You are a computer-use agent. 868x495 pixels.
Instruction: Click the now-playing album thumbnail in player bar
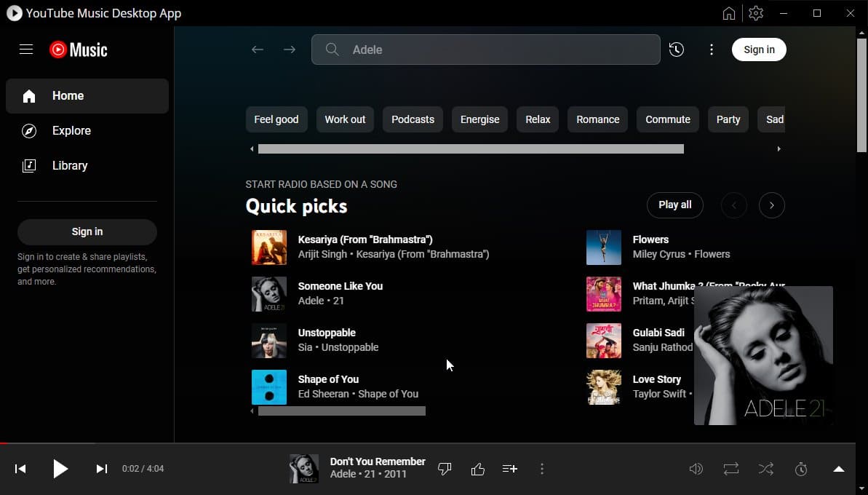click(304, 468)
